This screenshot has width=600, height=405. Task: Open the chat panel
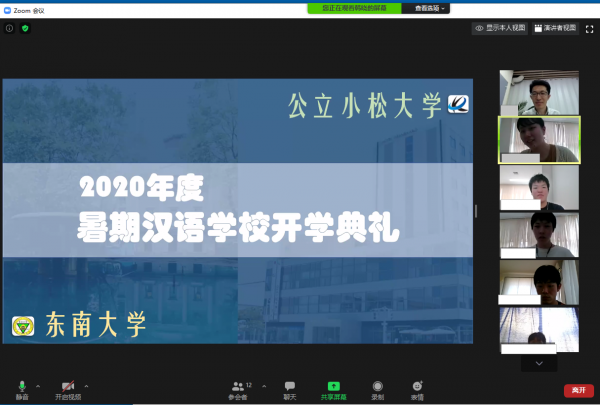[290, 390]
